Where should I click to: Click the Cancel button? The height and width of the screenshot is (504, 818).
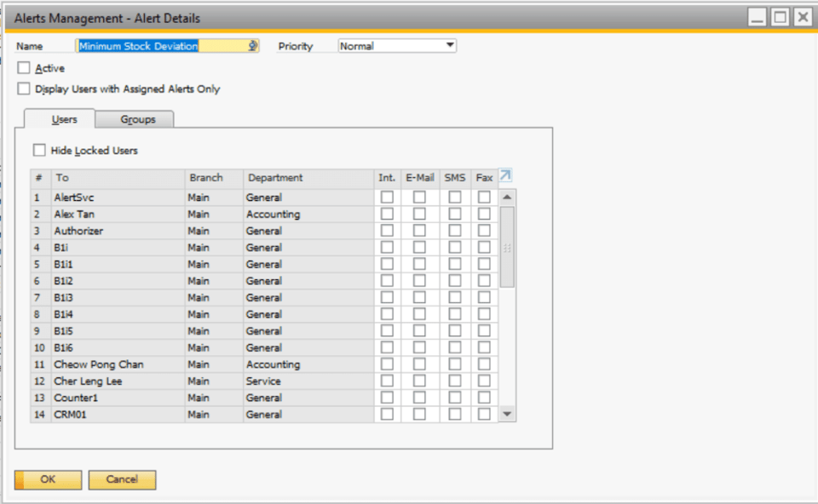pyautogui.click(x=122, y=479)
